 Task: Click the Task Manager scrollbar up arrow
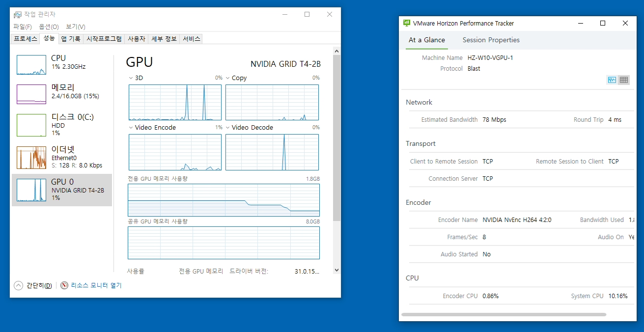336,50
